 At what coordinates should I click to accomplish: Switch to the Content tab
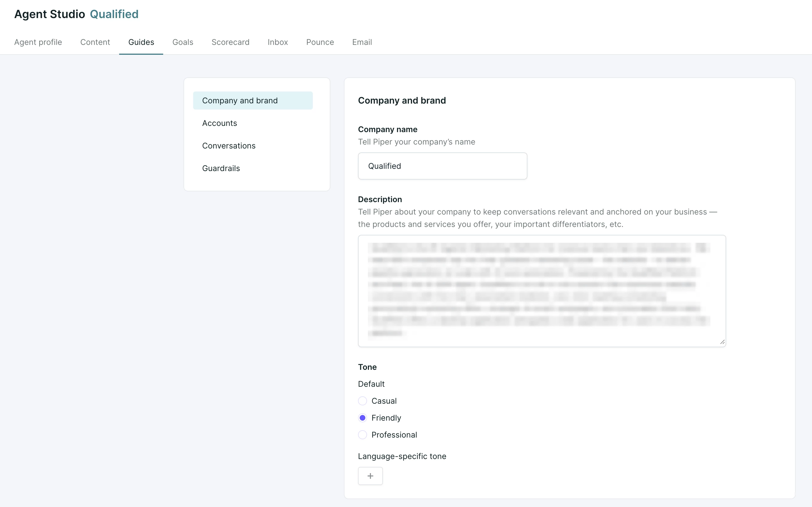coord(95,42)
